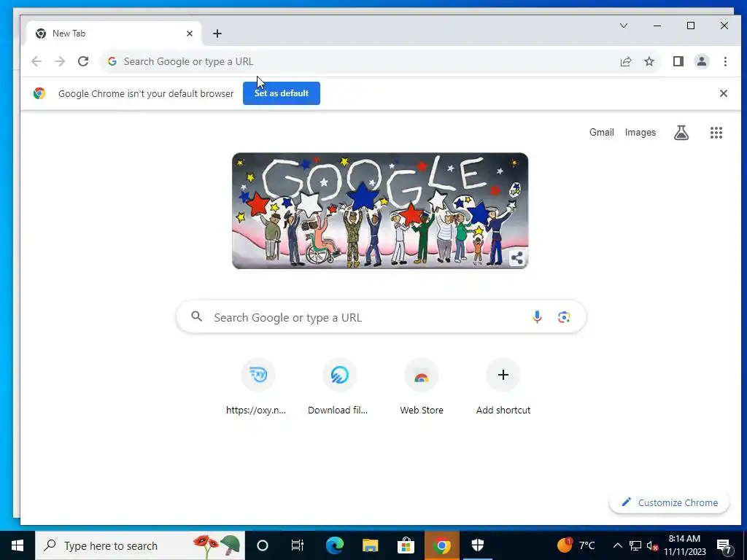Open Chrome's three-dot menu
The height and width of the screenshot is (560, 747).
(725, 61)
